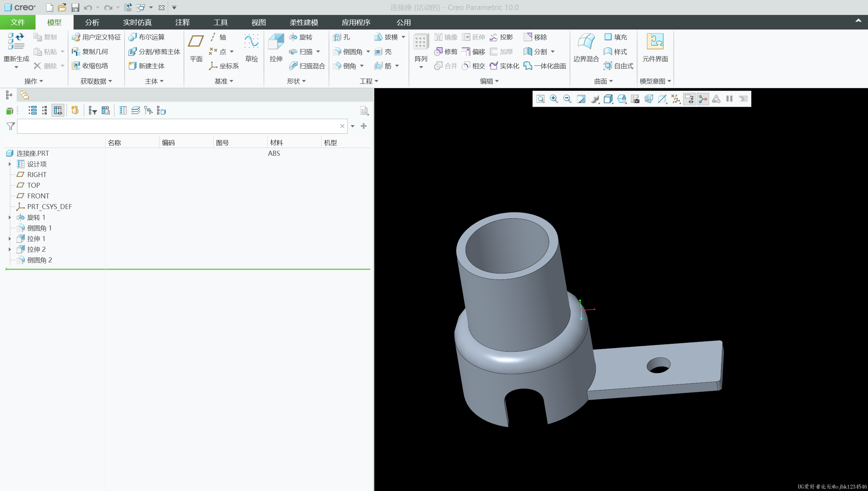
Task: Open the 文件 menu
Action: (x=18, y=22)
